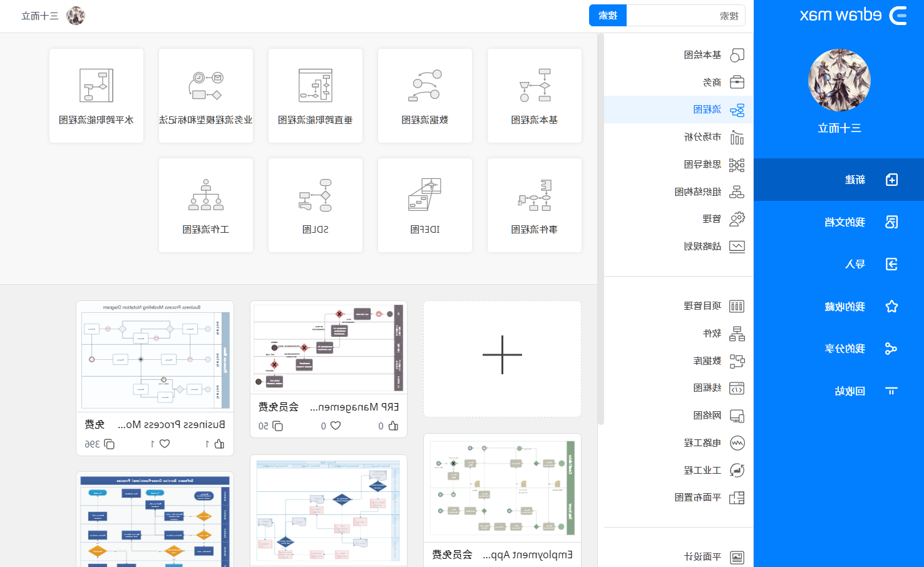Image resolution: width=924 pixels, height=567 pixels.
Task: Click the 我的分享 share icon
Action: click(891, 349)
